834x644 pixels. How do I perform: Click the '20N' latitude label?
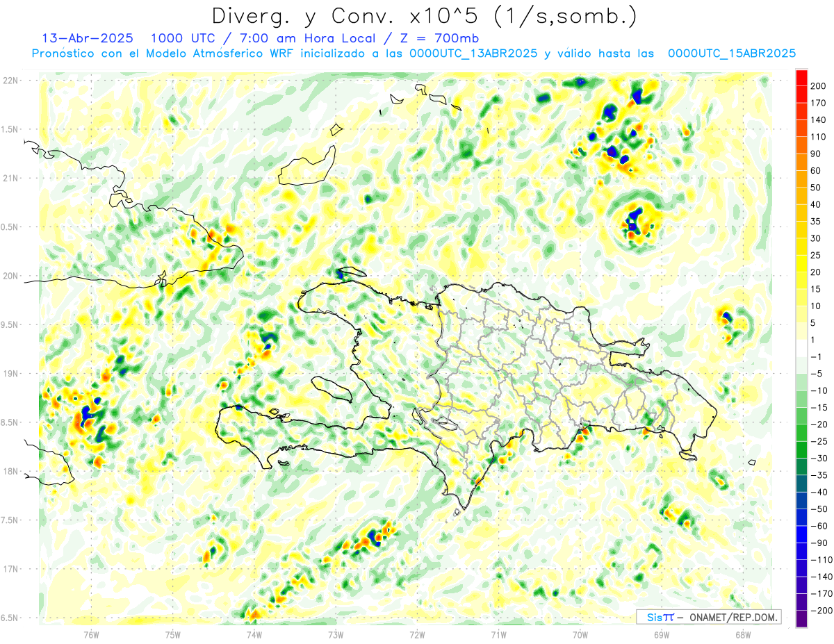(x=10, y=276)
